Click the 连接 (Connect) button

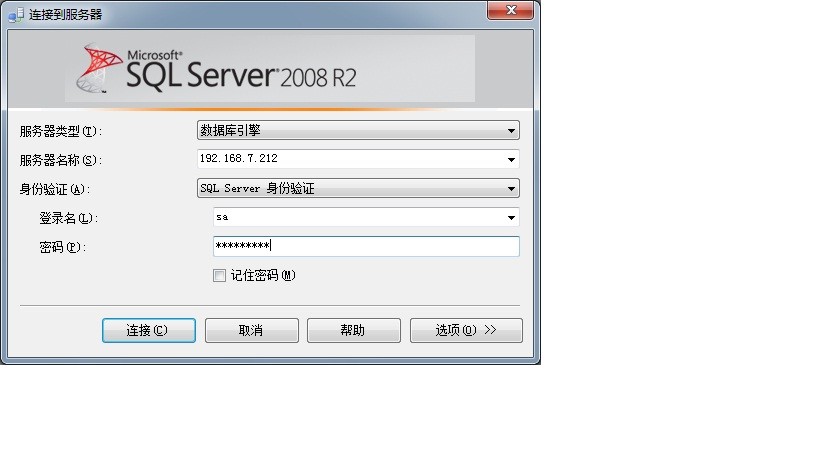click(149, 331)
